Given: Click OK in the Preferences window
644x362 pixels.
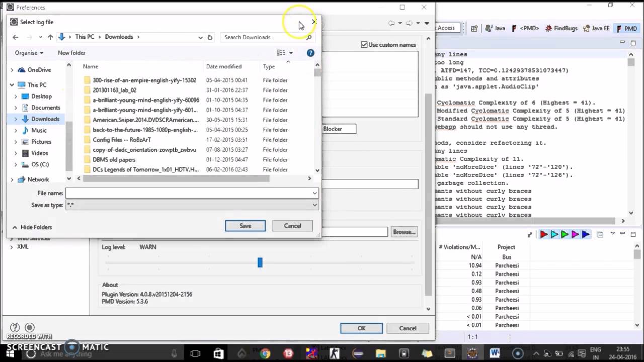Looking at the screenshot, I should tap(361, 328).
